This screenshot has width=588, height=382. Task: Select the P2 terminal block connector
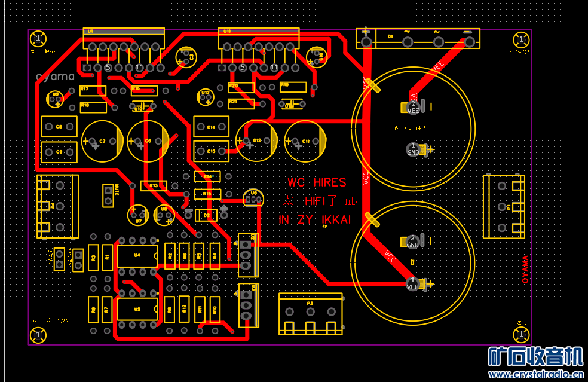[x=58, y=206]
